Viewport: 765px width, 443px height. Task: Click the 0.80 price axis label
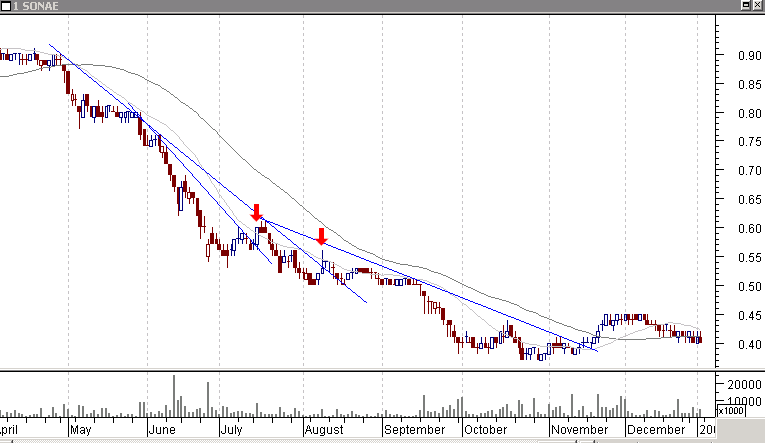tap(749, 114)
